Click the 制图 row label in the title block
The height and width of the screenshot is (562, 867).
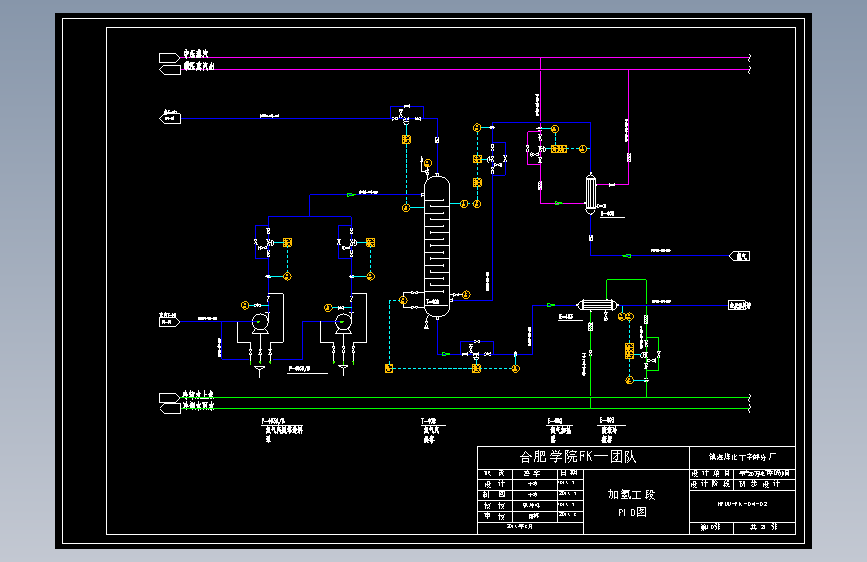[x=495, y=495]
